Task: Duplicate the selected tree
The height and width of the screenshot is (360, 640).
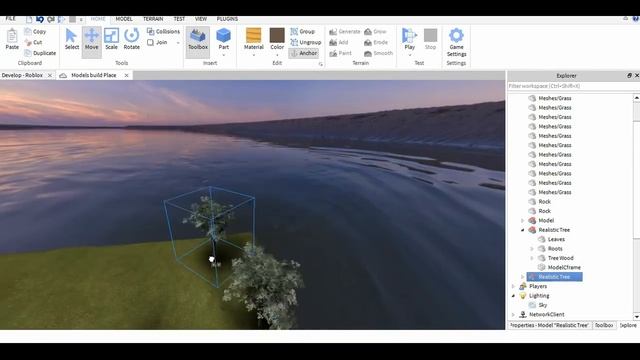Action: click(40, 53)
